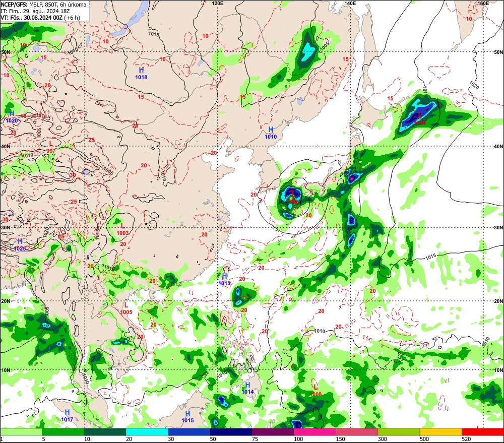504x443 pixels.
Task: Click the legend value 520
Action: [466, 439]
